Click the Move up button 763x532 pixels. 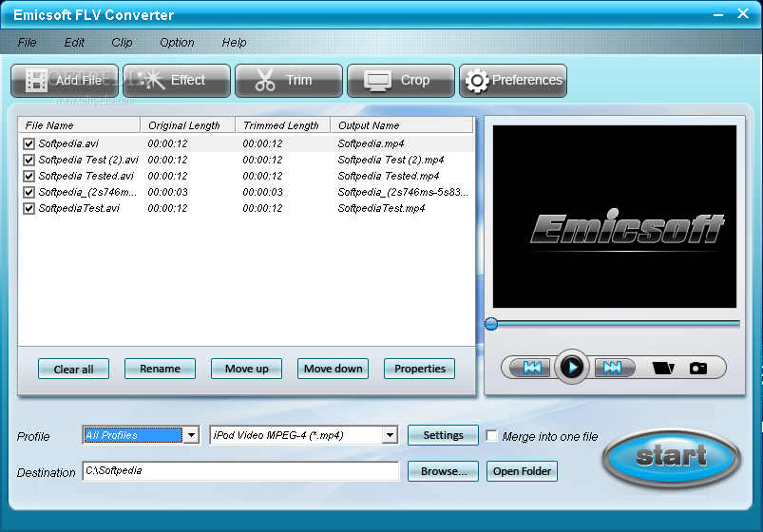point(247,369)
